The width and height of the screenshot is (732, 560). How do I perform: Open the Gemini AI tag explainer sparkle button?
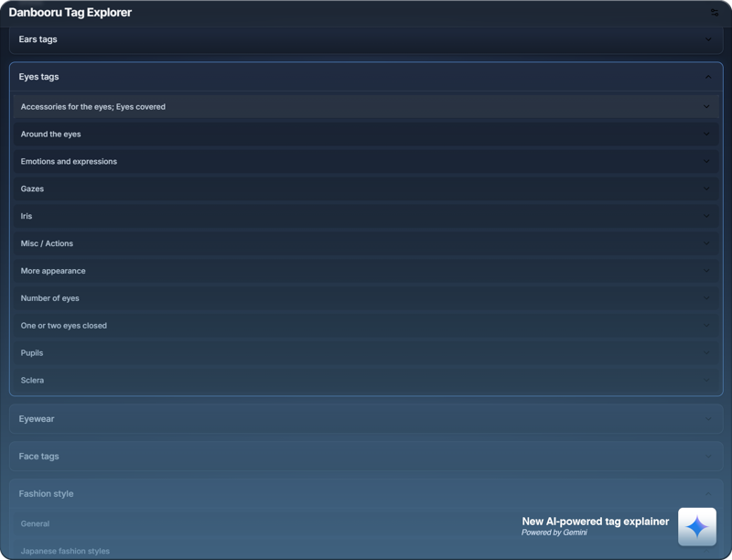coord(697,527)
